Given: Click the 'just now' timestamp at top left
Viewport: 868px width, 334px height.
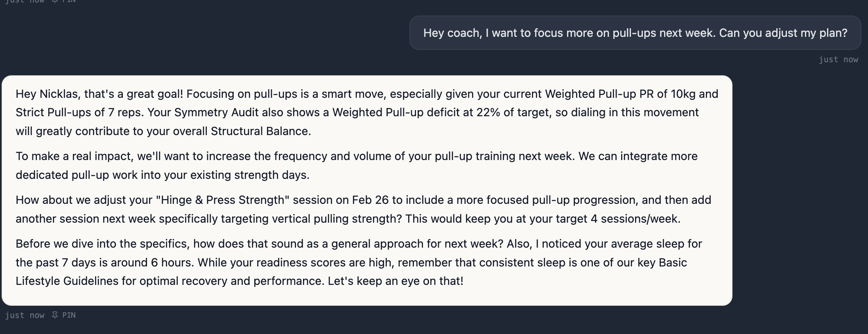Looking at the screenshot, I should pos(25,2).
